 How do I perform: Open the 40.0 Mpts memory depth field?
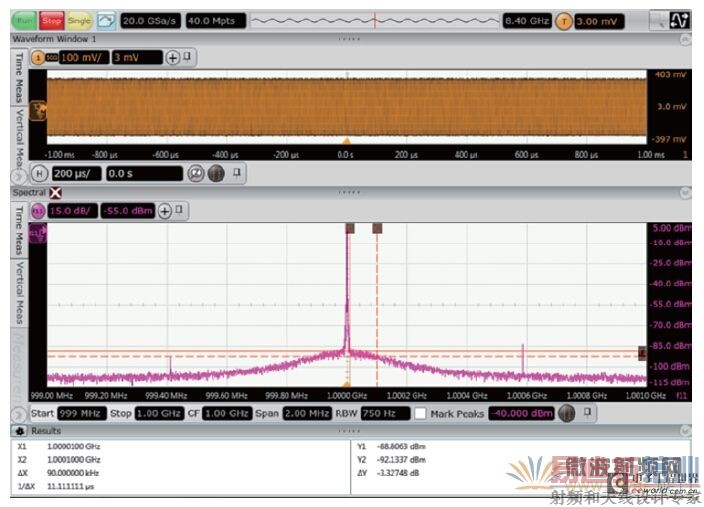[216, 21]
